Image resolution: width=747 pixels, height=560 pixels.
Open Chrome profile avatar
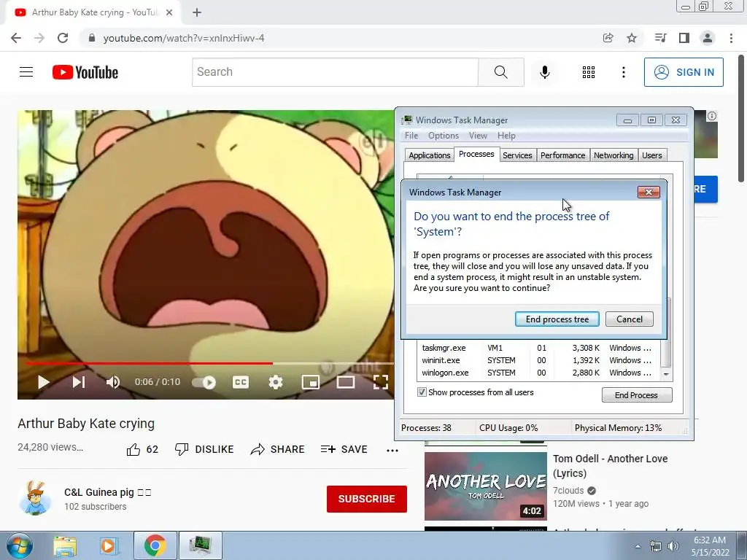tap(708, 38)
